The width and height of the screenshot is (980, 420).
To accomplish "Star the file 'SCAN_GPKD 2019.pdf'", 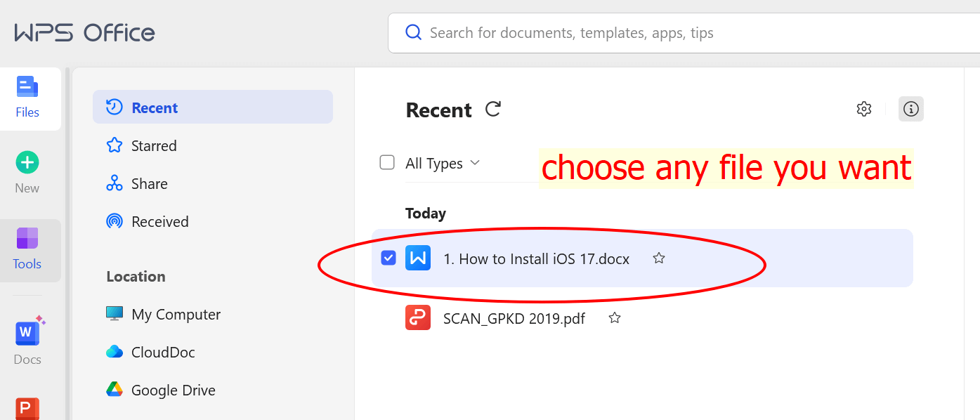I will click(x=614, y=317).
